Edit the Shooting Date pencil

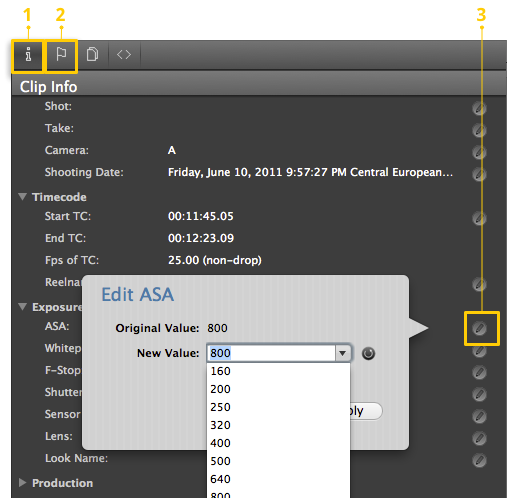pos(479,174)
